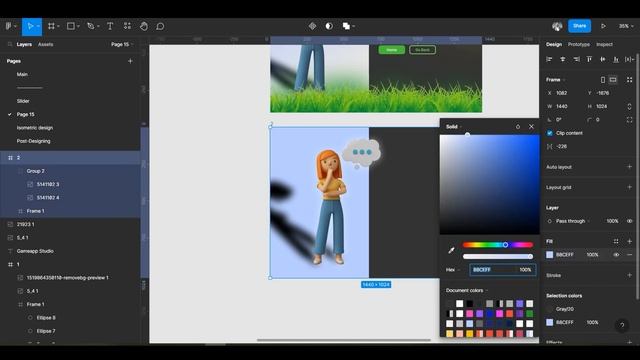Select the Text tool

coord(110,26)
